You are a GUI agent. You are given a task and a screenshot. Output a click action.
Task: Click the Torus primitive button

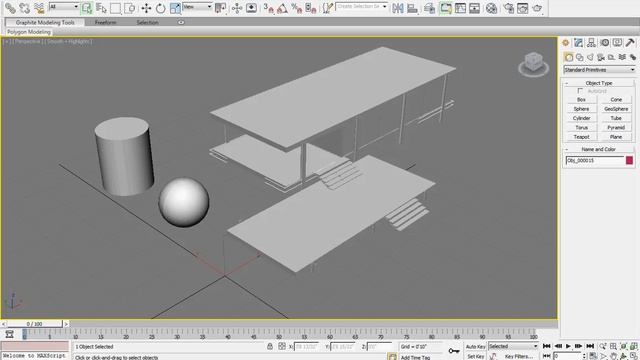click(x=581, y=127)
